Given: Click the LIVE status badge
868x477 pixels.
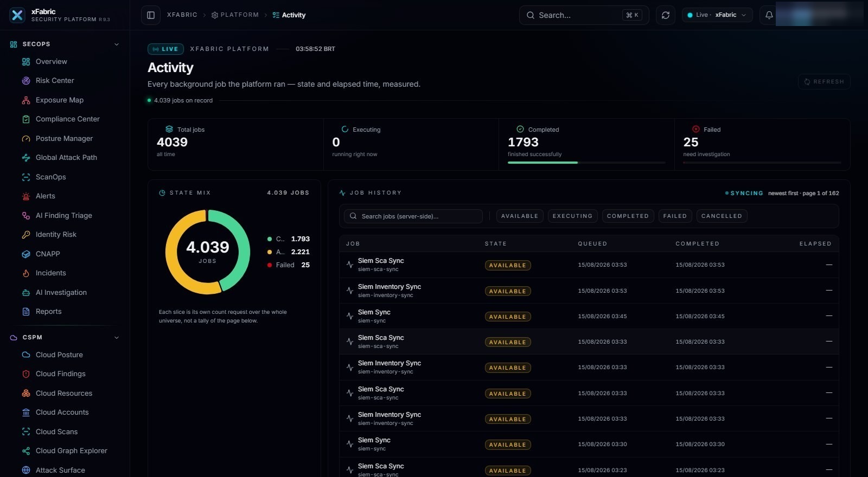Looking at the screenshot, I should pos(165,49).
